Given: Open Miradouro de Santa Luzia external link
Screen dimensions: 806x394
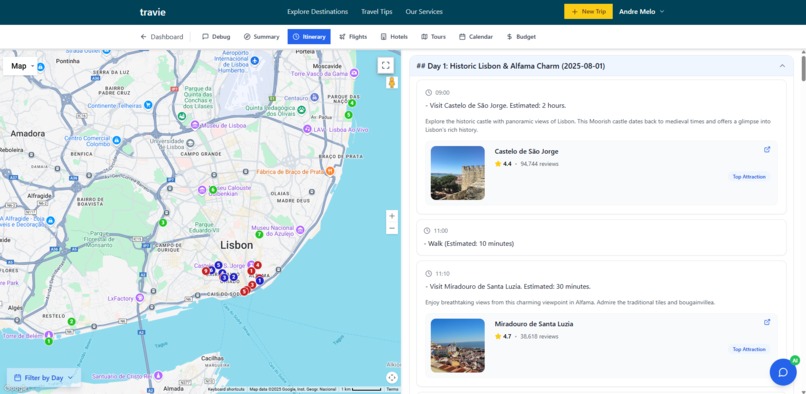Looking at the screenshot, I should pyautogui.click(x=767, y=322).
